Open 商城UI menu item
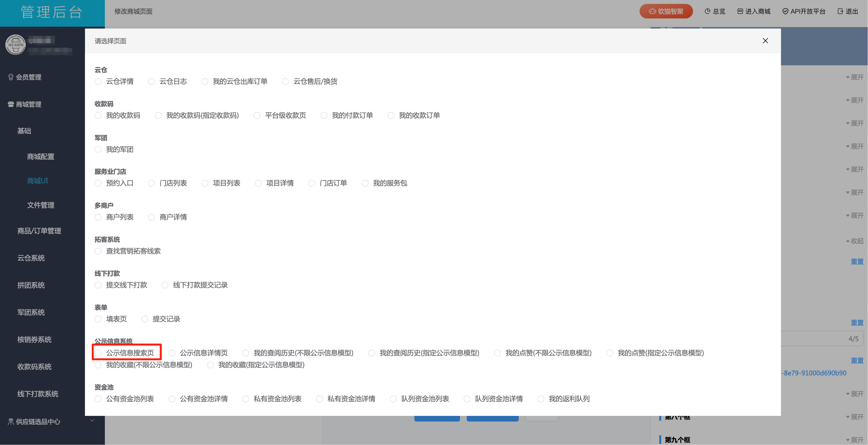Image resolution: width=868 pixels, height=445 pixels. [37, 181]
